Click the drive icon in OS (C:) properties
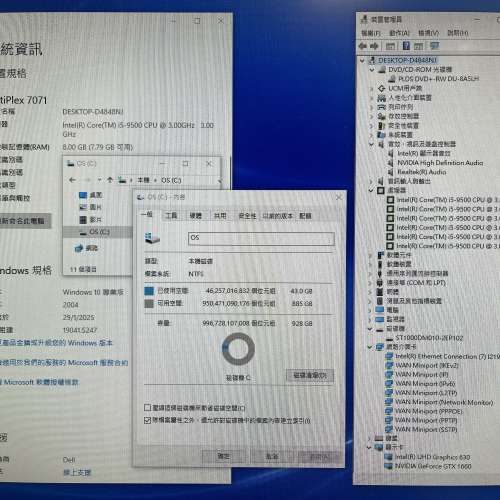 152,238
